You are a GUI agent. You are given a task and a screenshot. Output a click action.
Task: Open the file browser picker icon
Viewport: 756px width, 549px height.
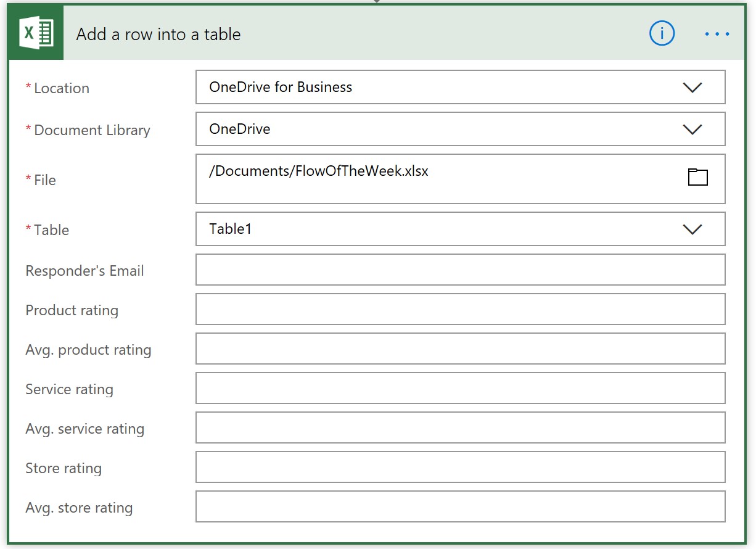click(x=698, y=178)
